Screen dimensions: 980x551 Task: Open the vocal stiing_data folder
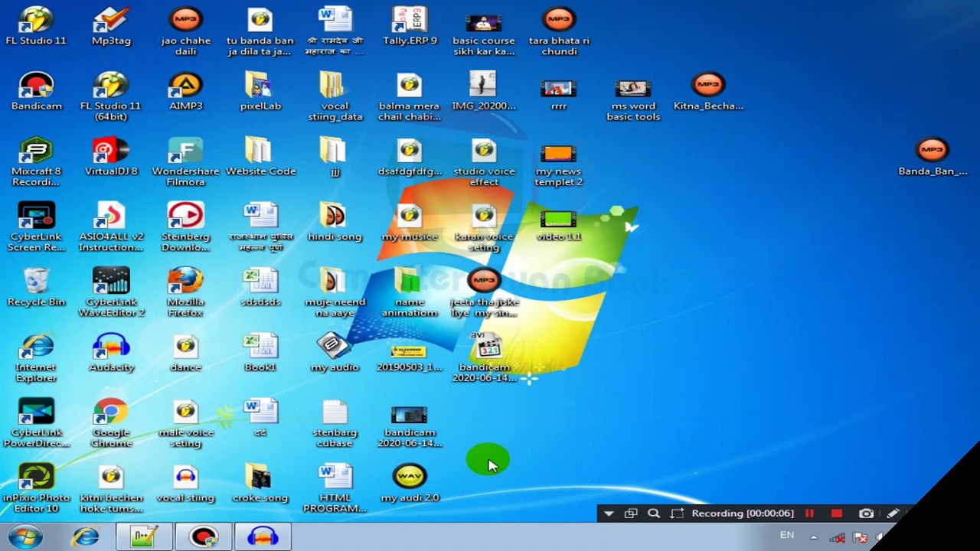(335, 96)
